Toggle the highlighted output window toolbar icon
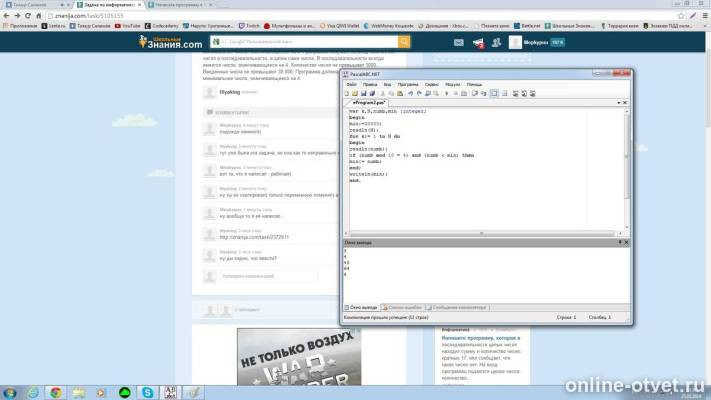 (494, 93)
